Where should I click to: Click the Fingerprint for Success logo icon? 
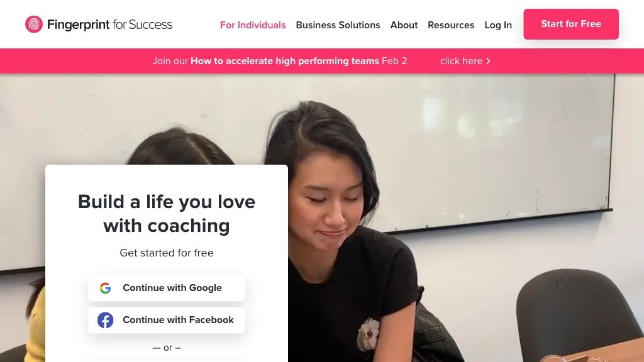(x=34, y=25)
